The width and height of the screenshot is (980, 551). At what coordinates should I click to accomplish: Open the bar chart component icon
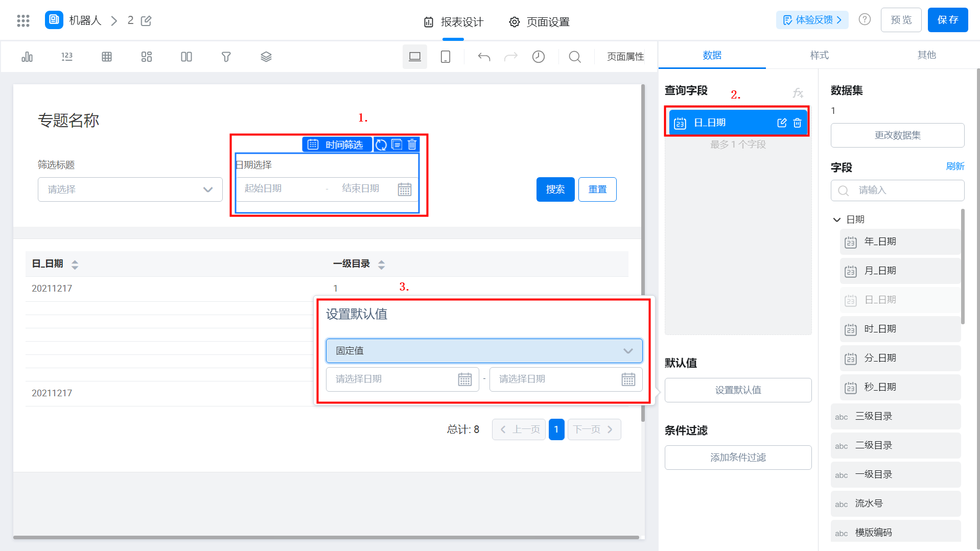27,57
